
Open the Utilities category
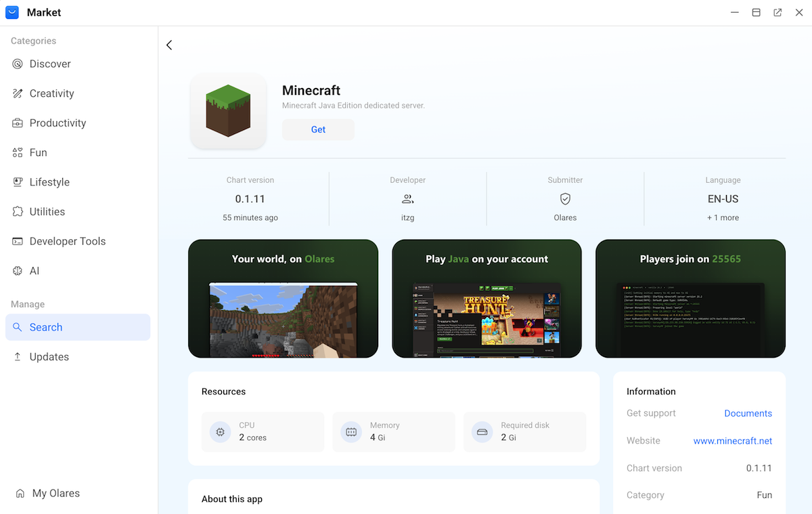(x=47, y=211)
